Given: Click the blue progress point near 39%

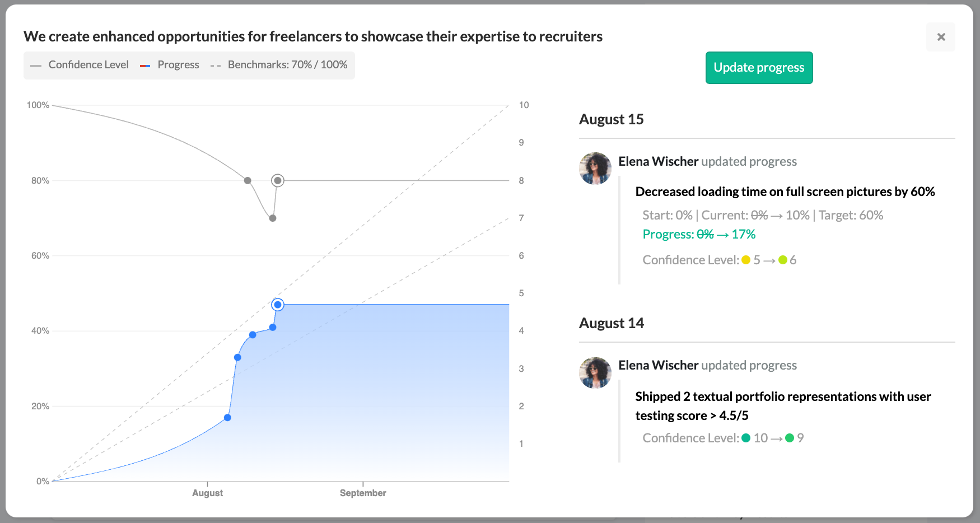Looking at the screenshot, I should click(x=253, y=335).
